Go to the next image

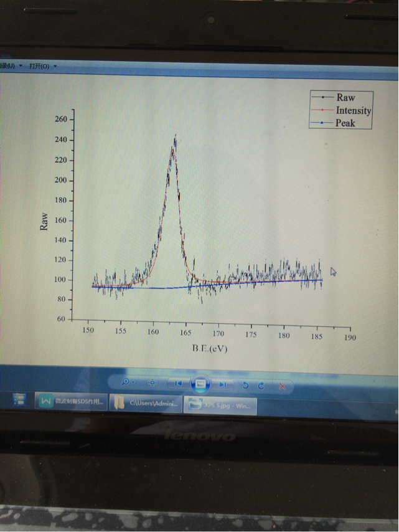coord(222,384)
